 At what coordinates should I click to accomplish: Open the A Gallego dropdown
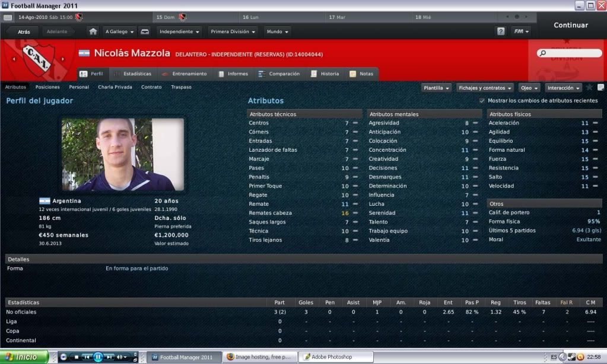click(119, 32)
